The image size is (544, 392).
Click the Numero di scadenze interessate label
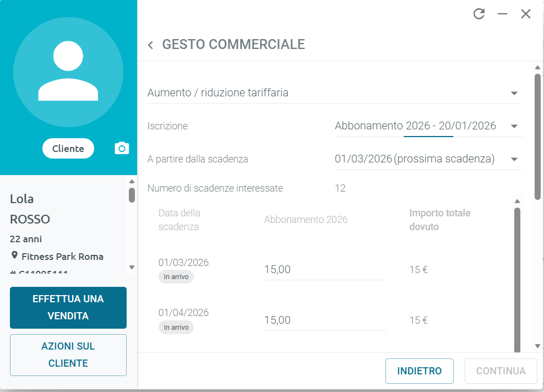pos(215,188)
